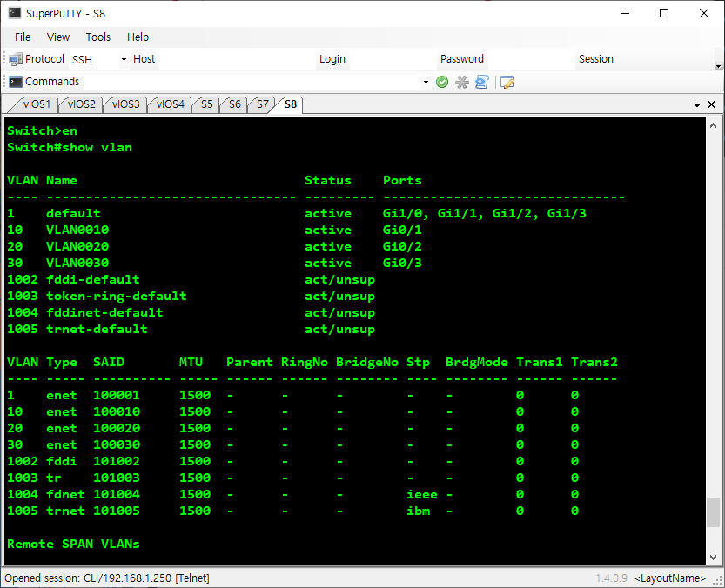Focus the Login input field
Image resolution: width=725 pixels, height=588 pixels.
(x=393, y=60)
